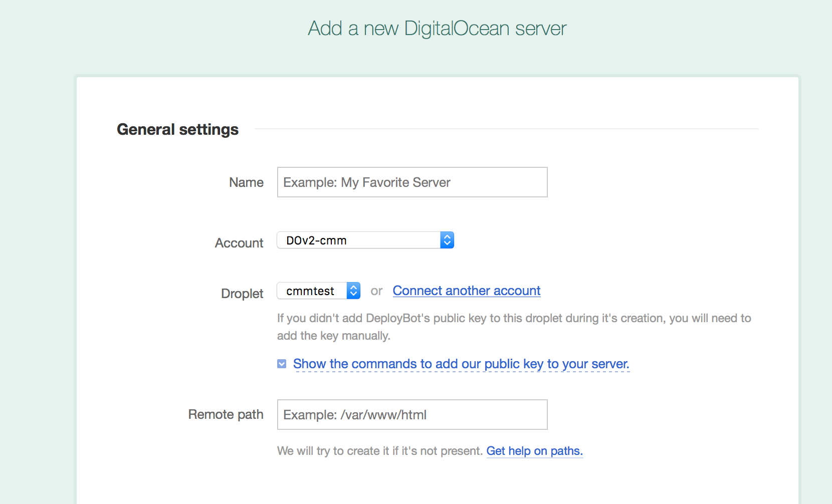Click the Remote path input field
The image size is (832, 504).
(x=412, y=415)
